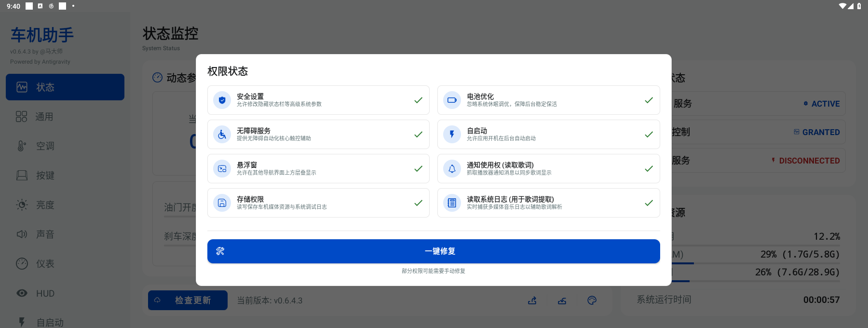This screenshot has height=328, width=868.
Task: Toggle the checkmark for 电池优化
Action: pyautogui.click(x=649, y=100)
